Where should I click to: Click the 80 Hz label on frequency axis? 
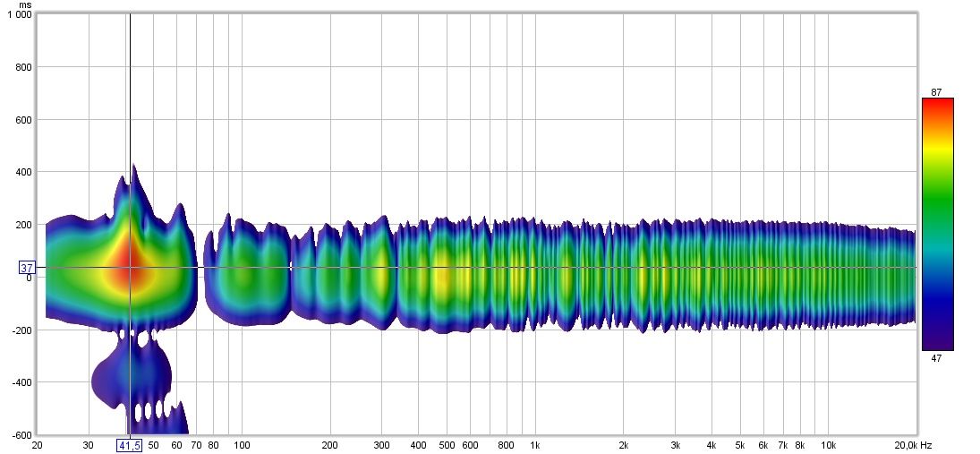(213, 445)
